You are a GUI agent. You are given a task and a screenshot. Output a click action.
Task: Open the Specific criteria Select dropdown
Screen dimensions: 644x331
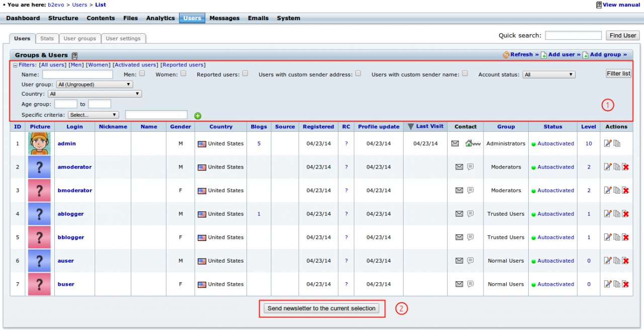94,115
